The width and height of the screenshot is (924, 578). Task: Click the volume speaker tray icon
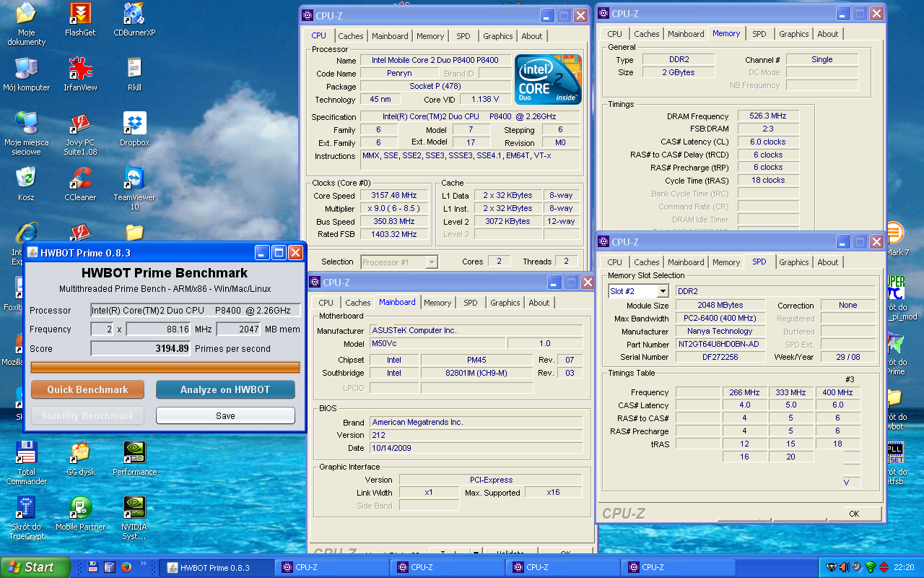[x=856, y=567]
